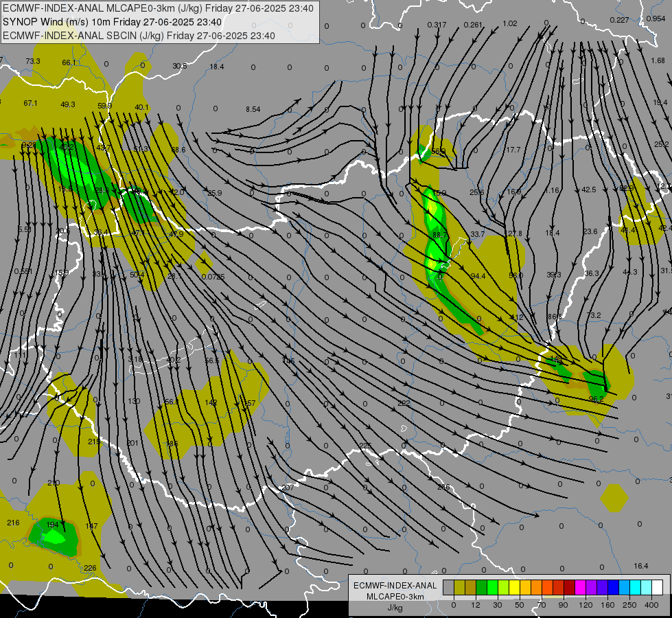This screenshot has height=618, width=672.
Task: Click the map value '186'
Action: point(172,444)
